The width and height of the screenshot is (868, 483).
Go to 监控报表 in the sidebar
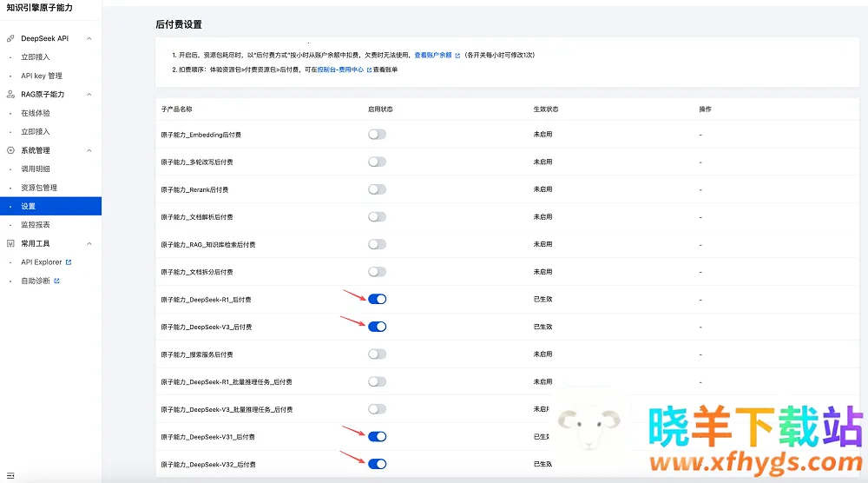click(x=36, y=224)
